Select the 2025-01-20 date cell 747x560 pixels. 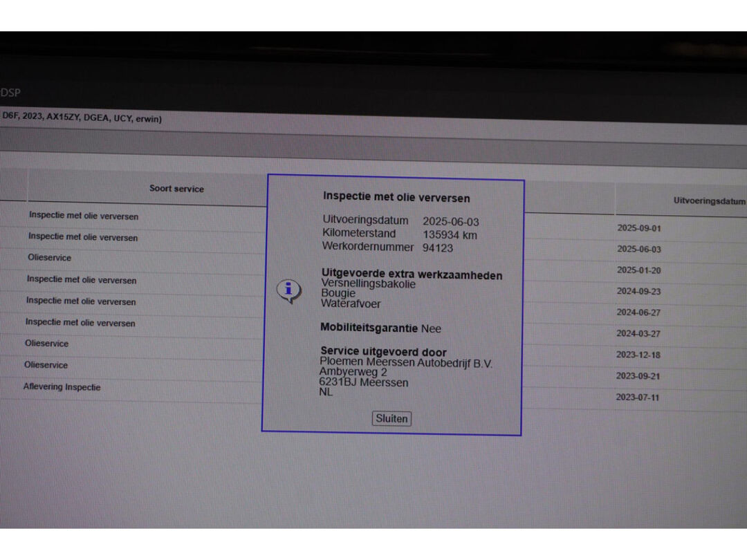639,270
